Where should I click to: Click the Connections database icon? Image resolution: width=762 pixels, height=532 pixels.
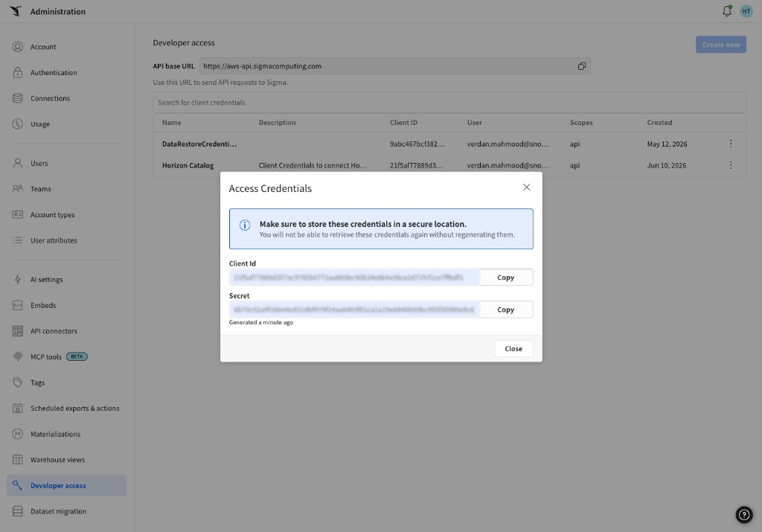coord(18,98)
